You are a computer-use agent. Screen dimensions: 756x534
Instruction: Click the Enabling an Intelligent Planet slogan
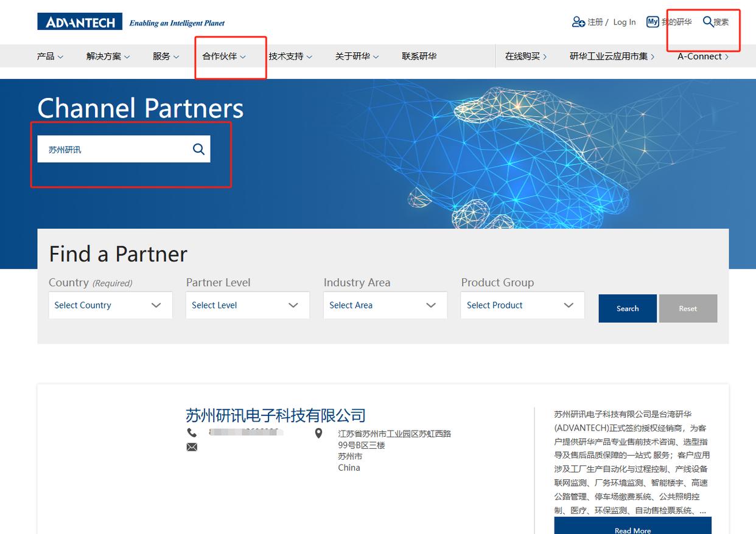177,23
